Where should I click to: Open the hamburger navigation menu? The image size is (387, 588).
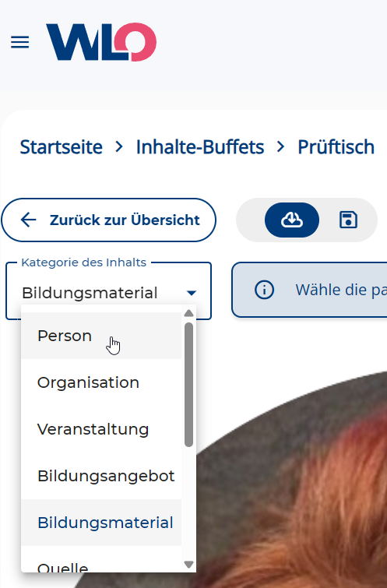20,42
